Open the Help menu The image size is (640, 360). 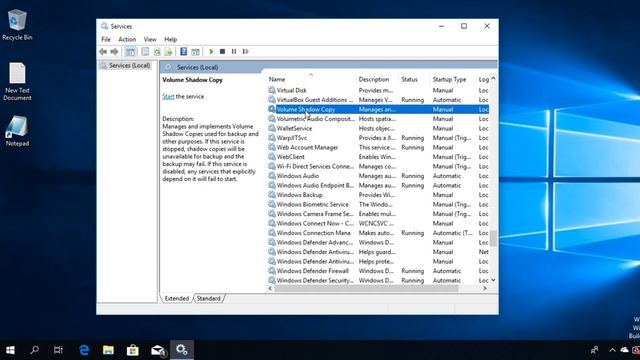tap(171, 39)
